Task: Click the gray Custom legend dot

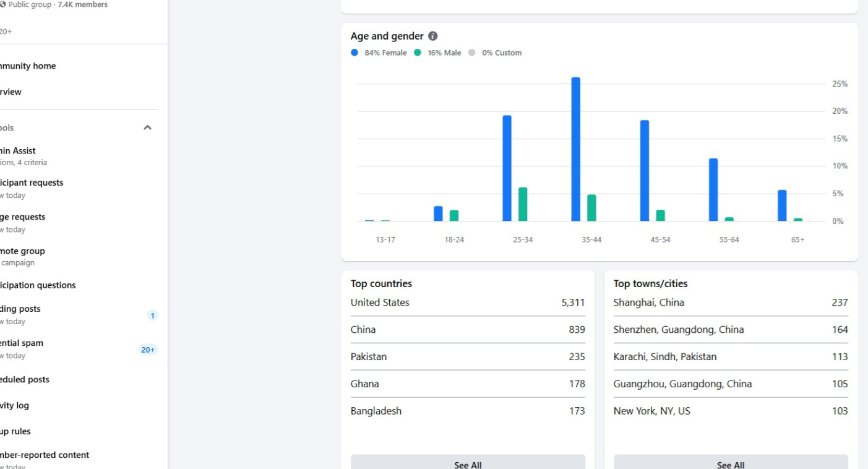Action: [472, 53]
